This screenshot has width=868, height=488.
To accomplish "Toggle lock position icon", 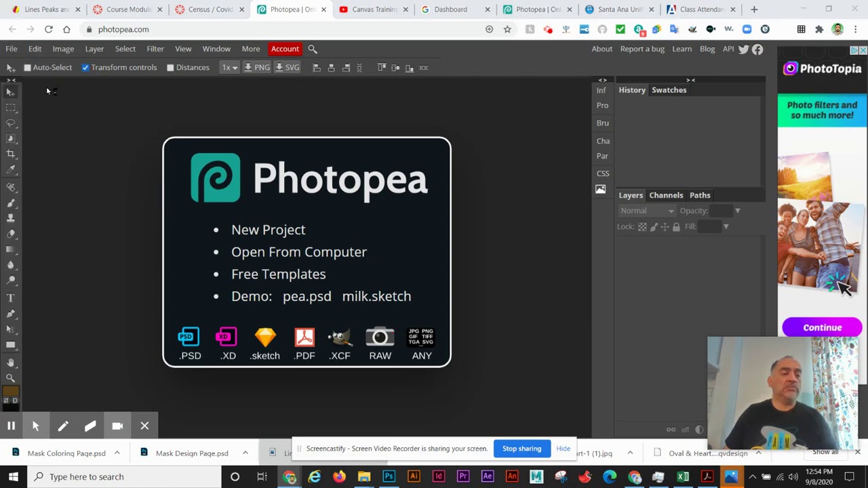I will point(665,226).
